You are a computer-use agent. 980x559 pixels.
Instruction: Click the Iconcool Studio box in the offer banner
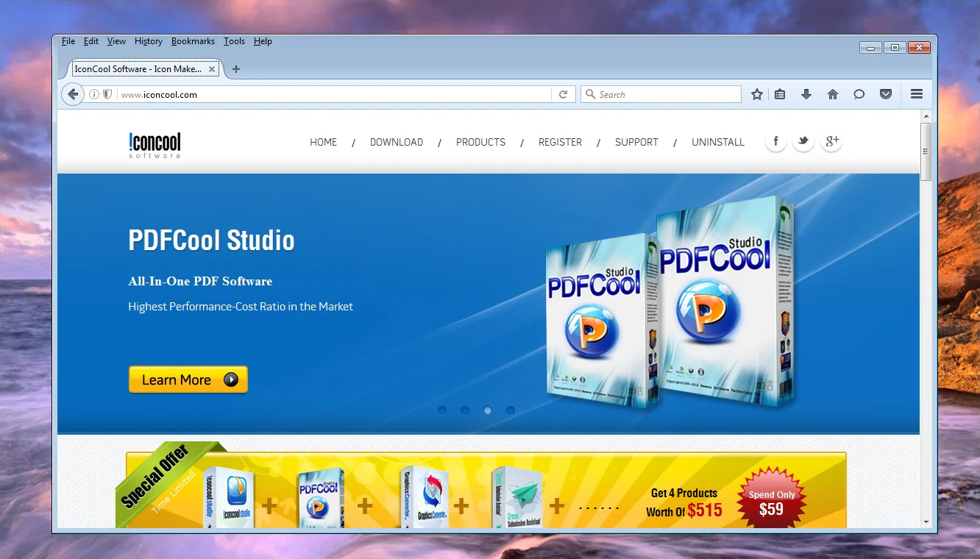[230, 496]
